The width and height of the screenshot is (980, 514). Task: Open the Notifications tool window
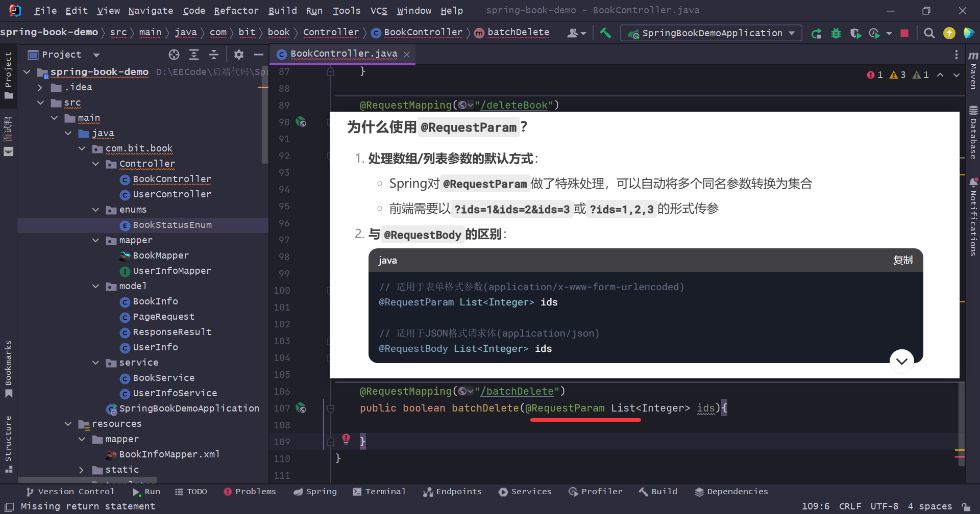(973, 217)
